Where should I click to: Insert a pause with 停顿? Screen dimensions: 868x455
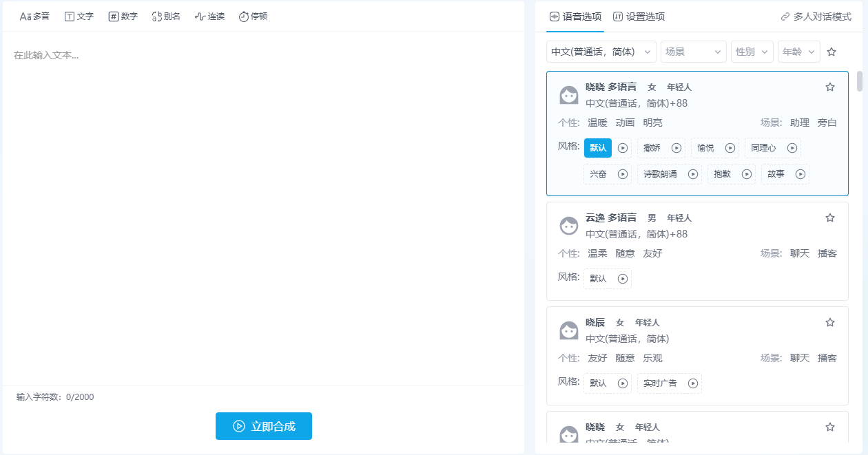(x=253, y=16)
